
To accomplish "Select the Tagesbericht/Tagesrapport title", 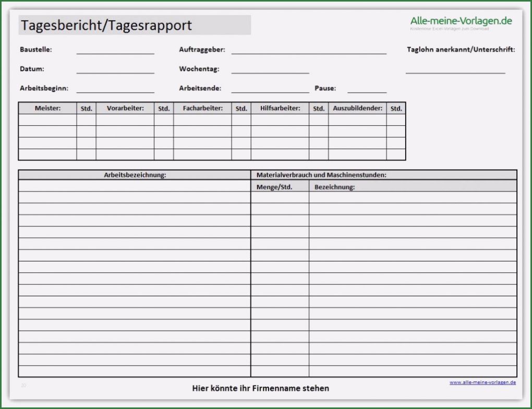I will (106, 25).
